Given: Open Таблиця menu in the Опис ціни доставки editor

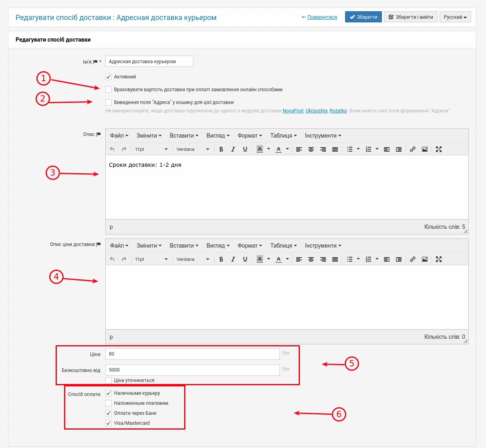Looking at the screenshot, I should point(283,246).
